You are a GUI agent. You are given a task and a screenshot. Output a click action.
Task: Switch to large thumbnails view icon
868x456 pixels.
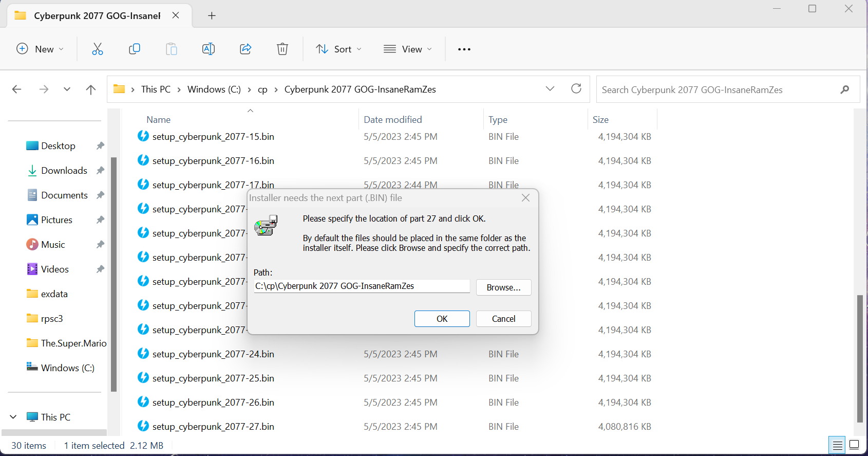pos(854,445)
